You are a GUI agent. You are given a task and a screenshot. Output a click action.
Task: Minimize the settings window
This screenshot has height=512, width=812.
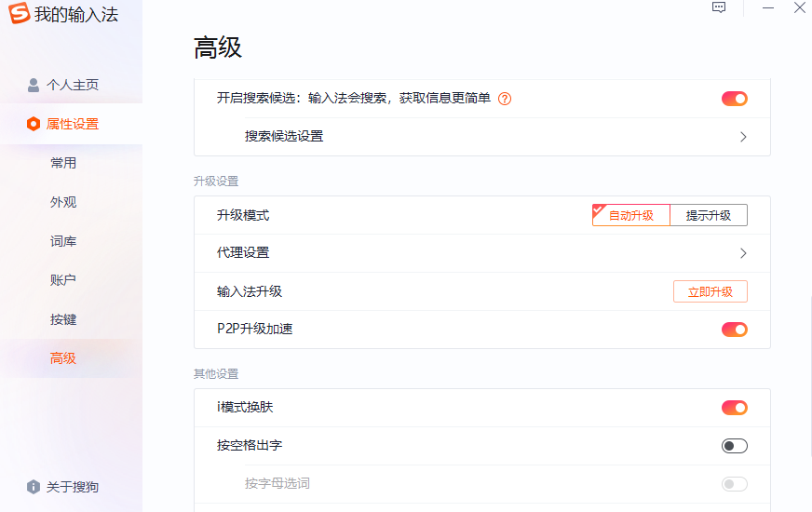768,7
